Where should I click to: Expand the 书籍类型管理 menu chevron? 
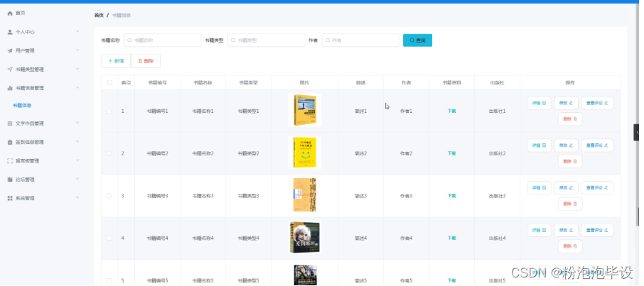click(x=77, y=69)
